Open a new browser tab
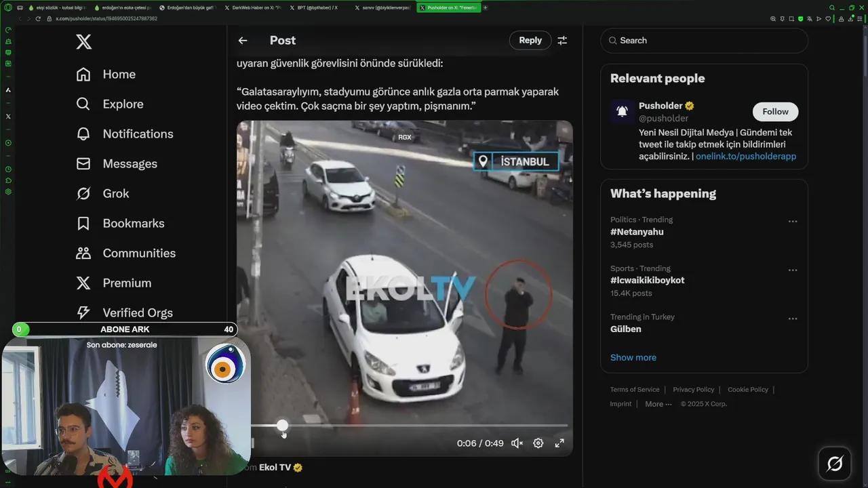The width and height of the screenshot is (868, 488). click(x=485, y=8)
